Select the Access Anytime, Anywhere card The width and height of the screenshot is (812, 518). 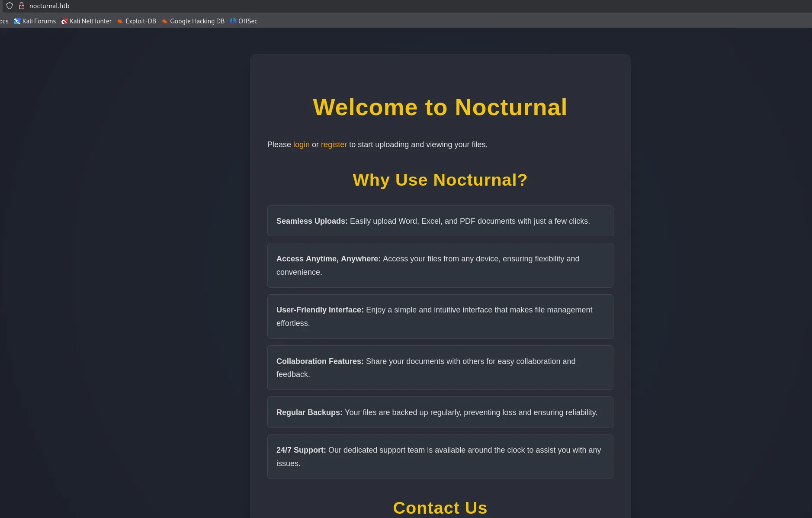[440, 265]
